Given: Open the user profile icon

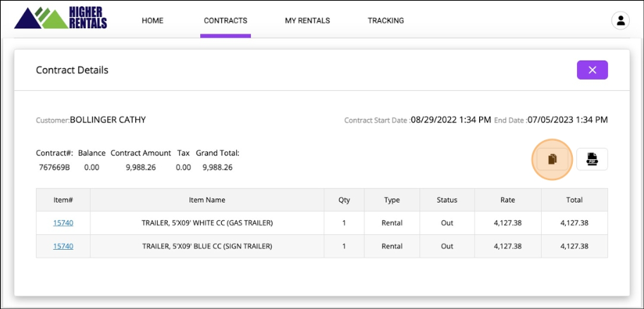Looking at the screenshot, I should (620, 21).
